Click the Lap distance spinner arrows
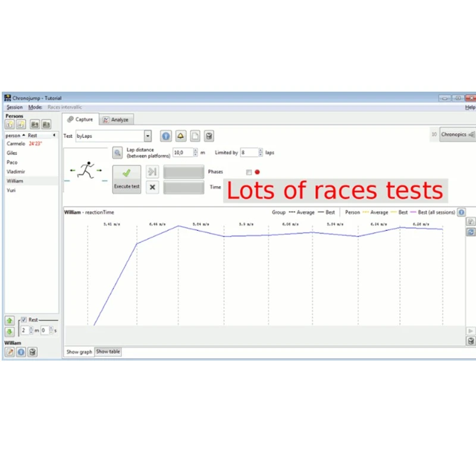476x476 pixels. (x=195, y=153)
